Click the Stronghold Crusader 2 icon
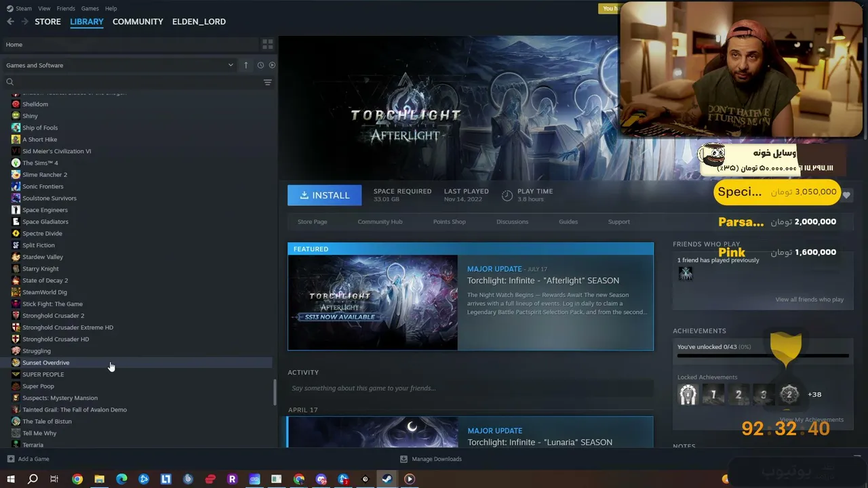 pyautogui.click(x=16, y=316)
